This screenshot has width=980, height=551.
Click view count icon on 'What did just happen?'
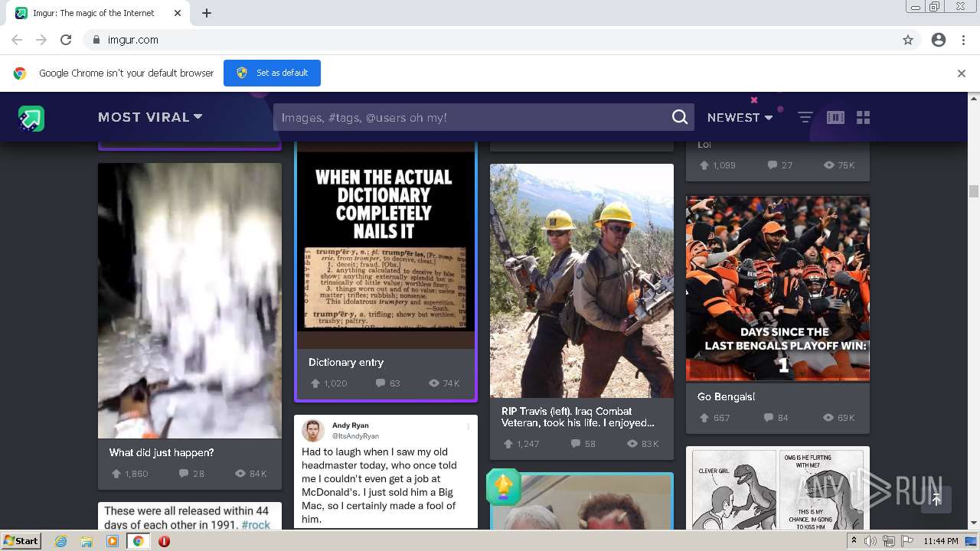pos(240,474)
